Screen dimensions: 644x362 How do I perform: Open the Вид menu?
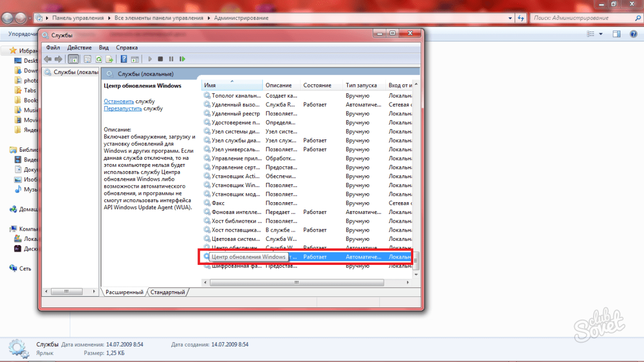tap(104, 48)
